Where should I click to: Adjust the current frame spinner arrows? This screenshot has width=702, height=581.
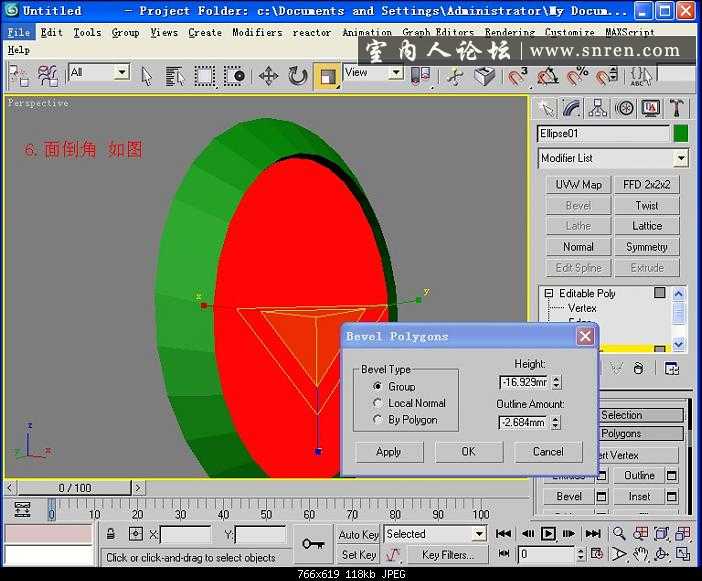point(581,554)
